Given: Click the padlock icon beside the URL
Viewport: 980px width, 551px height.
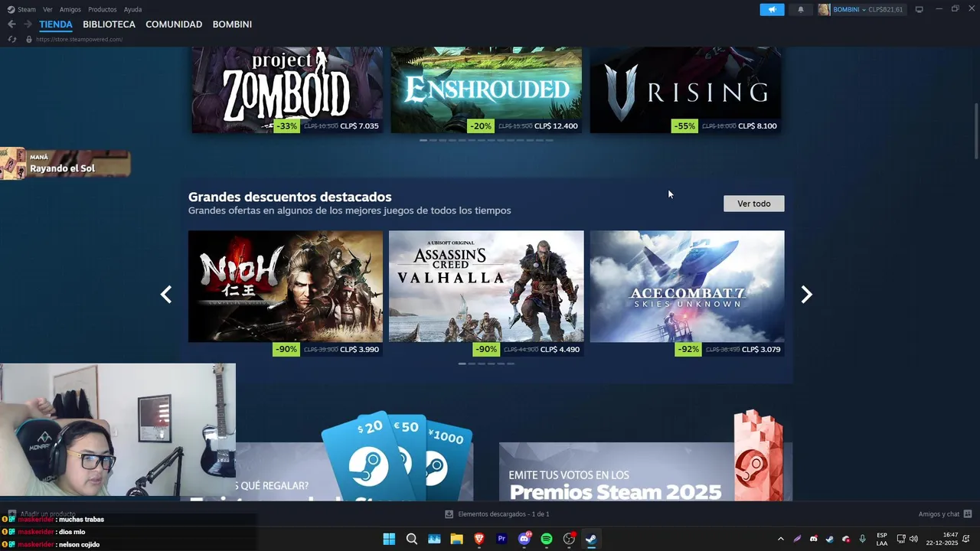Looking at the screenshot, I should pyautogui.click(x=29, y=39).
